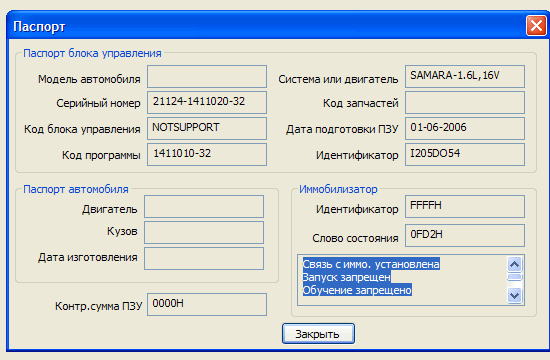Click the Модель автомобиля field

[207, 76]
